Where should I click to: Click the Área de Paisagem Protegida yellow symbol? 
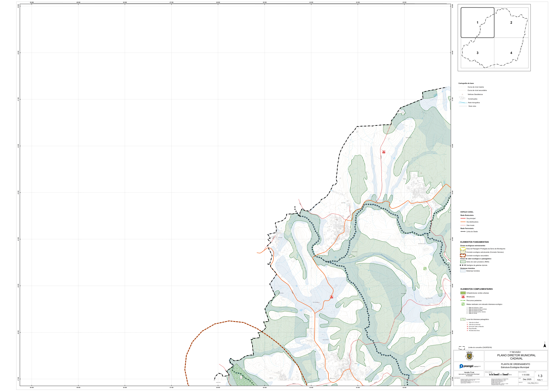tap(463, 249)
